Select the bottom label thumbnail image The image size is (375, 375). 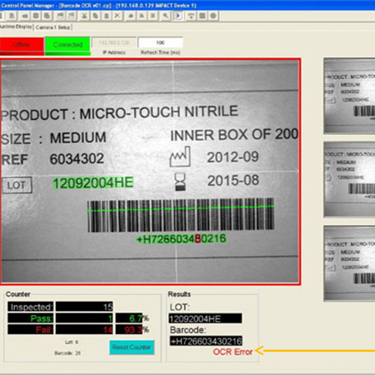pos(349,263)
